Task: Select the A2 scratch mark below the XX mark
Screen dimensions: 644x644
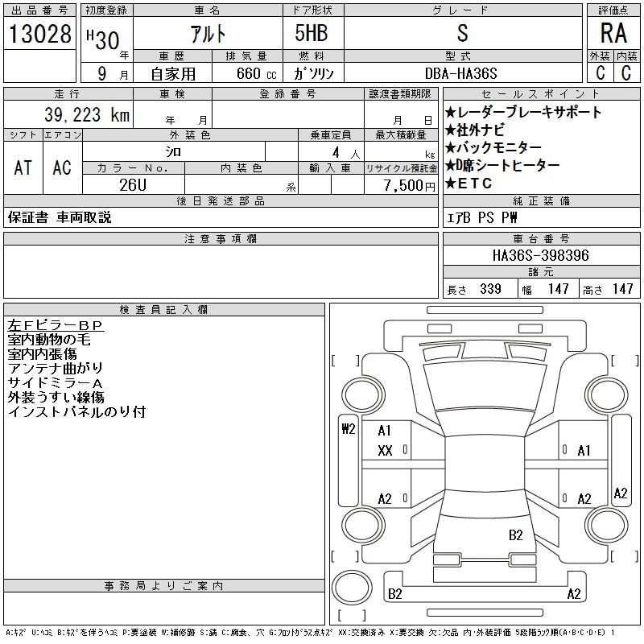Action: (385, 499)
